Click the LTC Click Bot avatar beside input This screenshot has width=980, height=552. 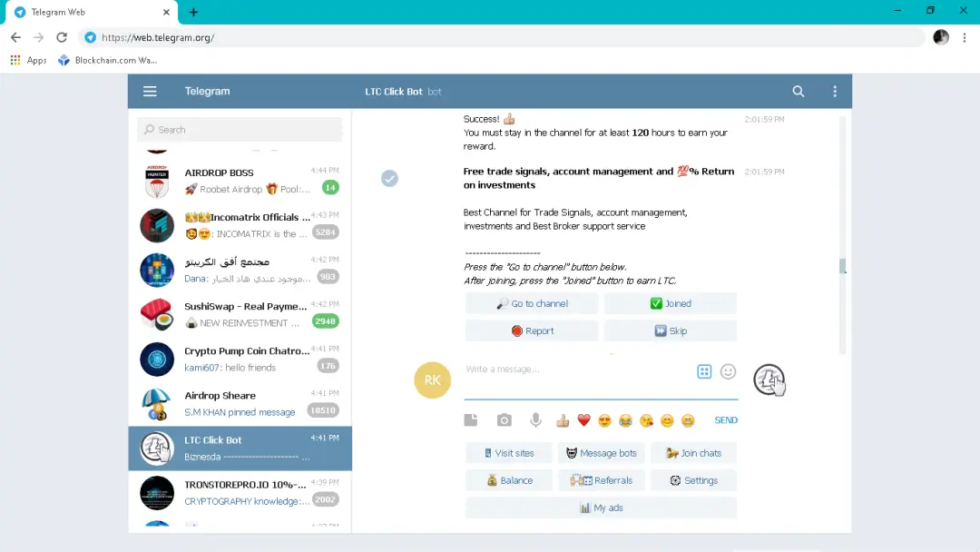tap(769, 379)
